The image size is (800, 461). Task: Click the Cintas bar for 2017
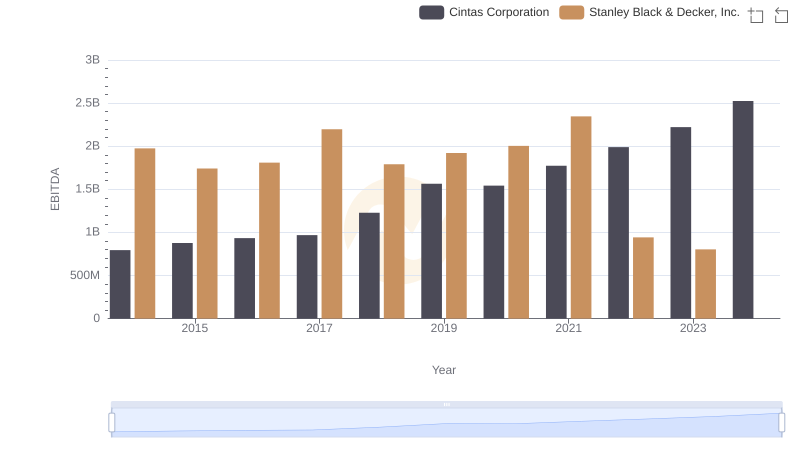click(307, 276)
